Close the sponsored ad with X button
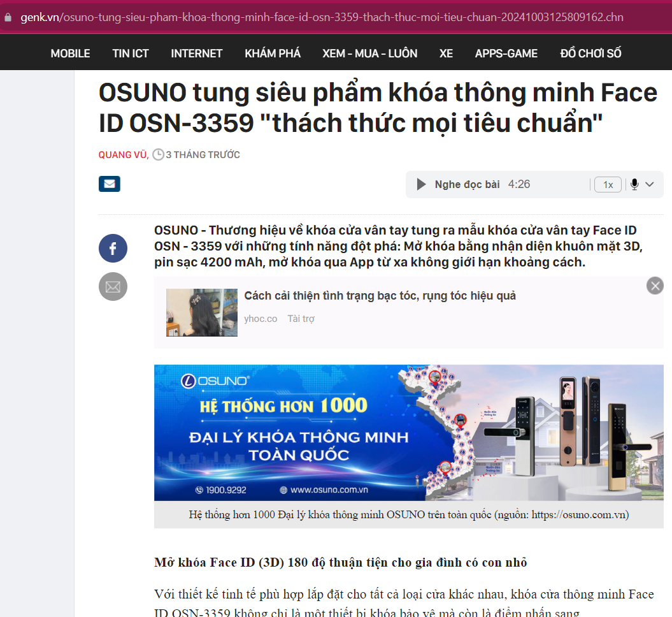672x617 pixels. click(x=655, y=286)
